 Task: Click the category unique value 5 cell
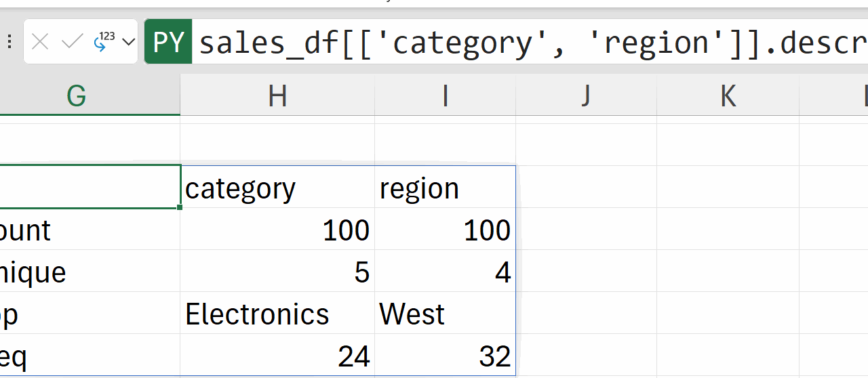277,272
